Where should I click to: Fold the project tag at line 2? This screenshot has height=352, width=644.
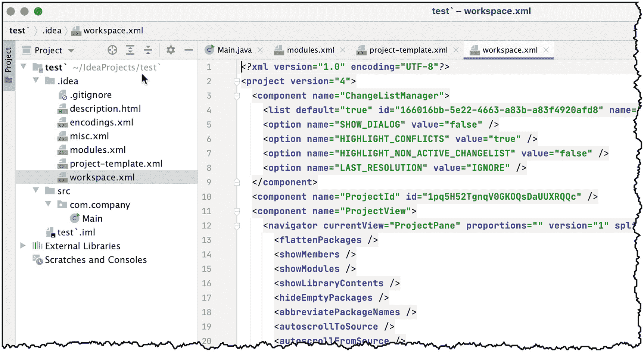point(237,81)
